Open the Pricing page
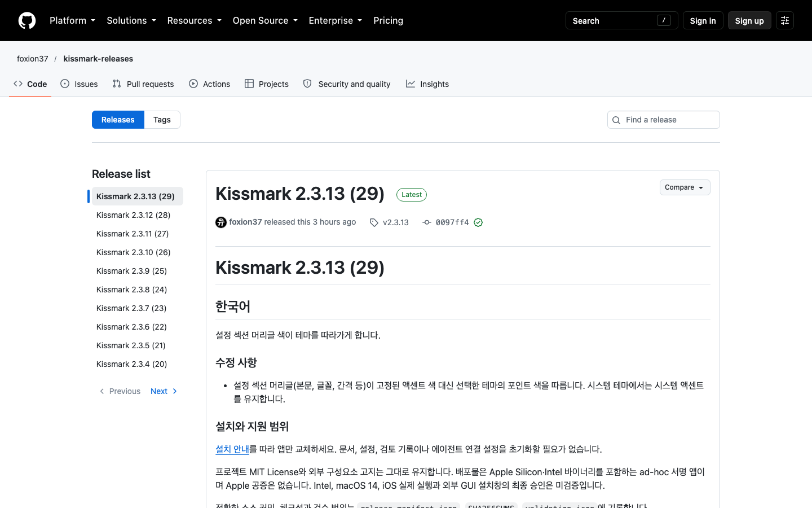The width and height of the screenshot is (812, 508). click(x=389, y=20)
